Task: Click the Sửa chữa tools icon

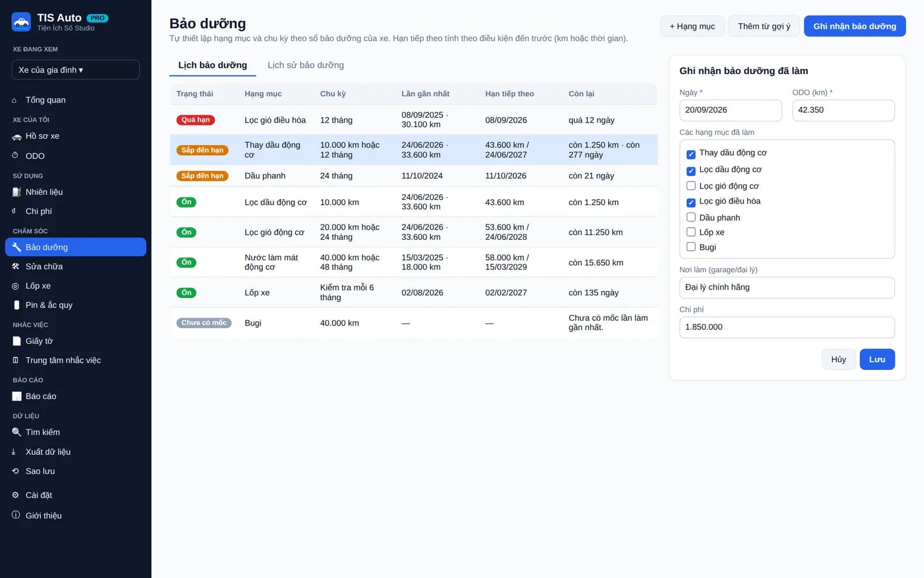Action: 16,266
